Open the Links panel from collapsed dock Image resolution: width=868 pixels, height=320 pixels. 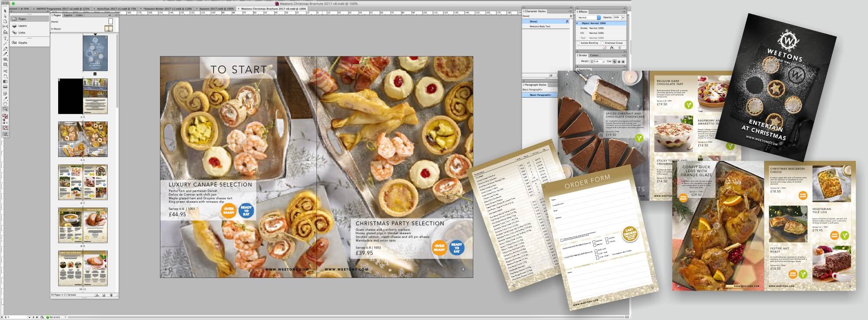[x=30, y=33]
